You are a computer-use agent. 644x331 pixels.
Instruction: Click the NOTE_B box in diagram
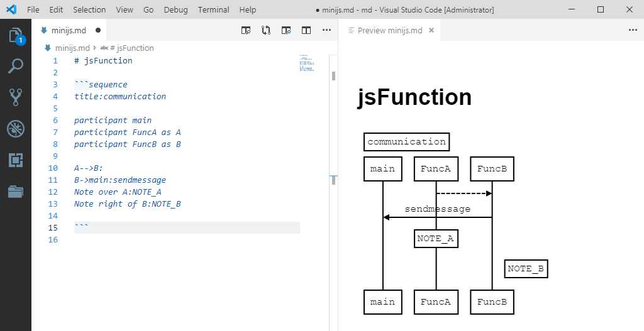click(526, 269)
